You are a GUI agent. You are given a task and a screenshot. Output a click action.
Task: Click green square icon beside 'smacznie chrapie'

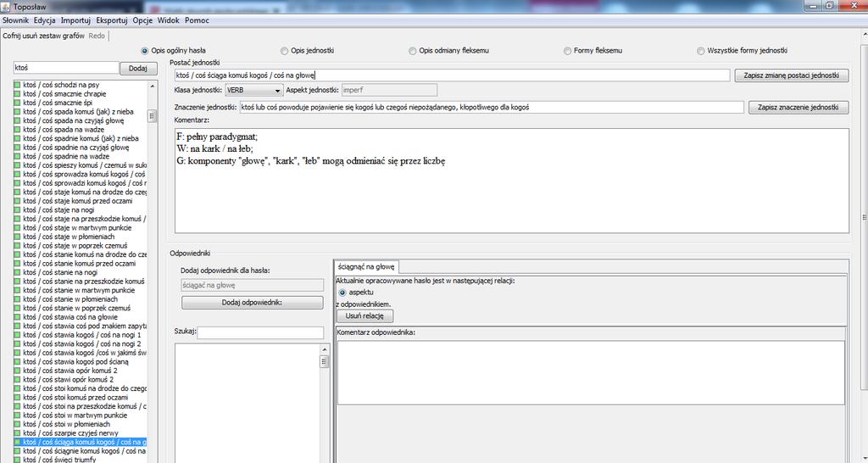(17, 93)
